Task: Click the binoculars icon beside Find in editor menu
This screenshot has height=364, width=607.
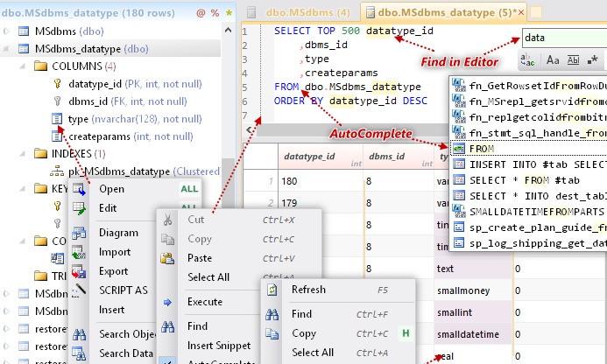Action: click(167, 327)
